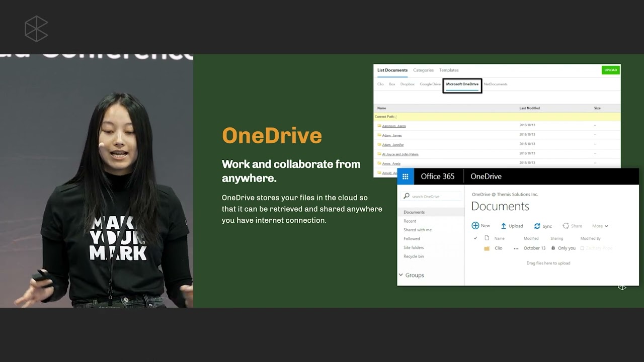Switch to the Categories tab
Screen dimensions: 644x362
[423, 70]
